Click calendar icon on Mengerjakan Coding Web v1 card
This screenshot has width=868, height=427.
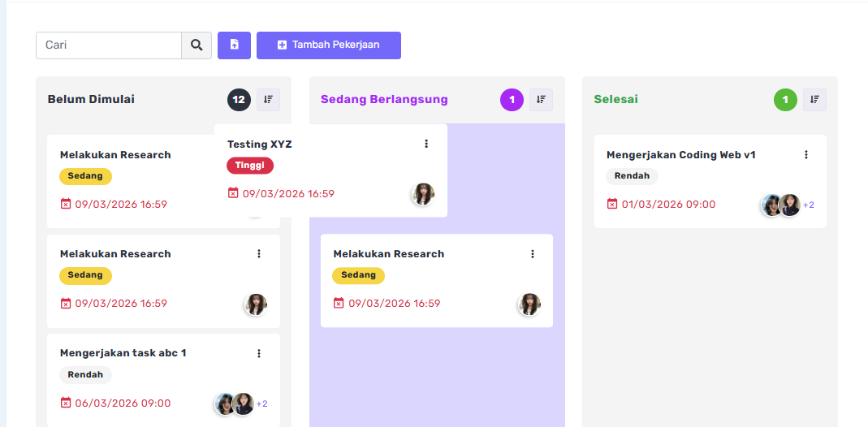pyautogui.click(x=612, y=204)
